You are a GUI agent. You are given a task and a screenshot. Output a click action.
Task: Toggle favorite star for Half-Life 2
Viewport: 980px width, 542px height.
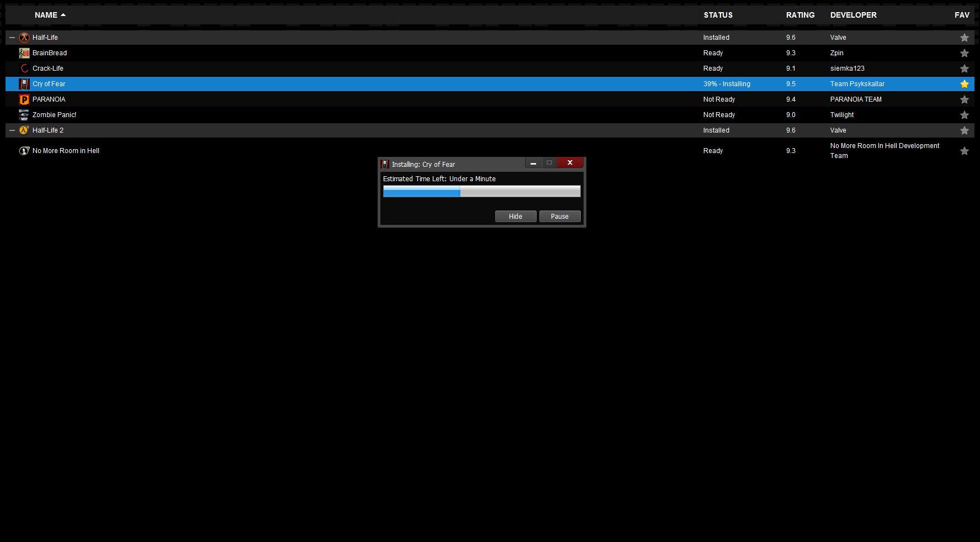965,130
